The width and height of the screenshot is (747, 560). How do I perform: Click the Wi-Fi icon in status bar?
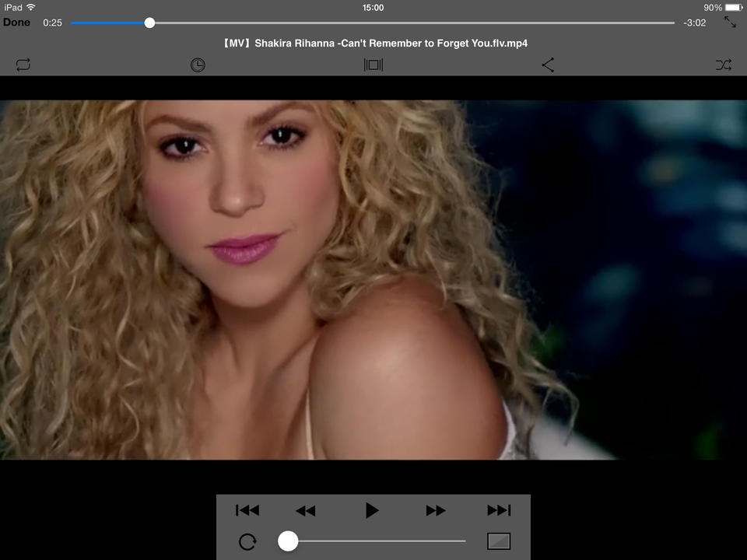pos(31,7)
